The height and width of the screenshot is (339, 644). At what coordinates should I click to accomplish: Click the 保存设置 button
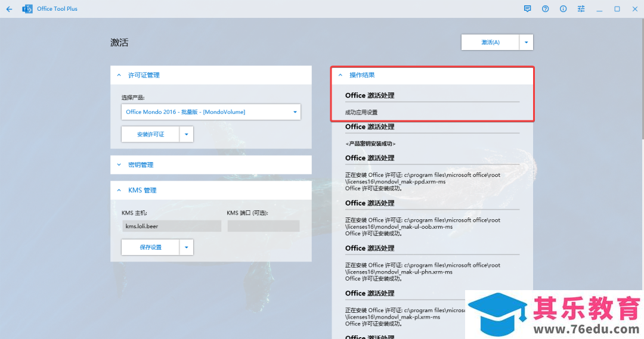click(x=150, y=247)
